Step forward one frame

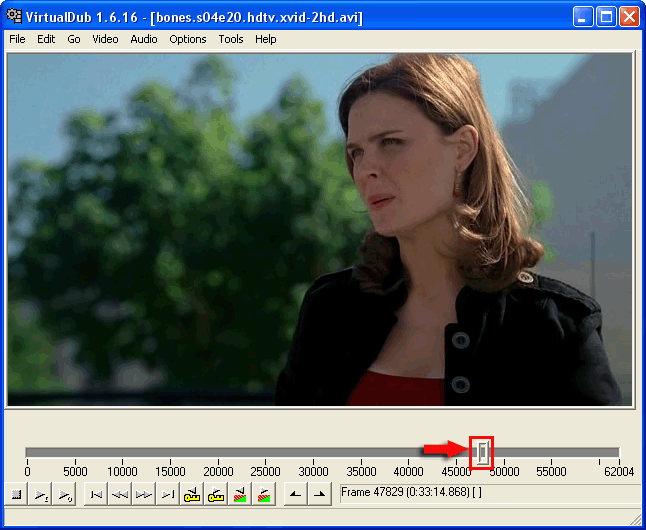[x=144, y=494]
